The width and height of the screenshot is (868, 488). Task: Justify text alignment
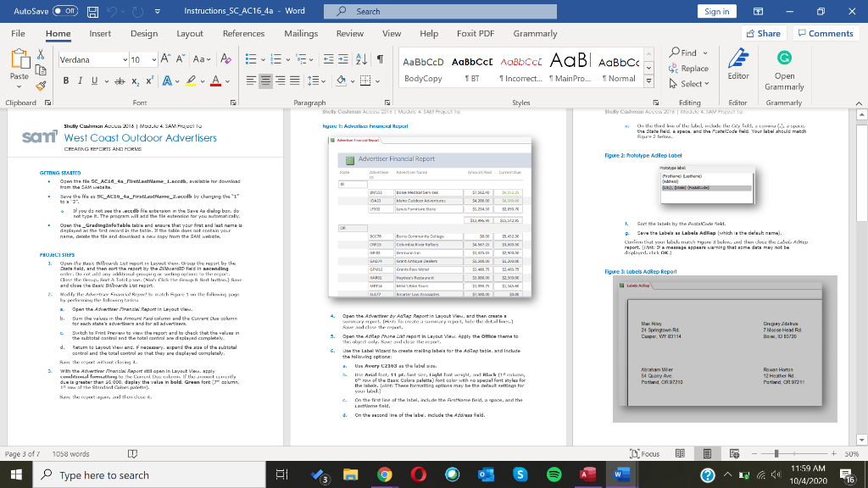click(x=294, y=81)
